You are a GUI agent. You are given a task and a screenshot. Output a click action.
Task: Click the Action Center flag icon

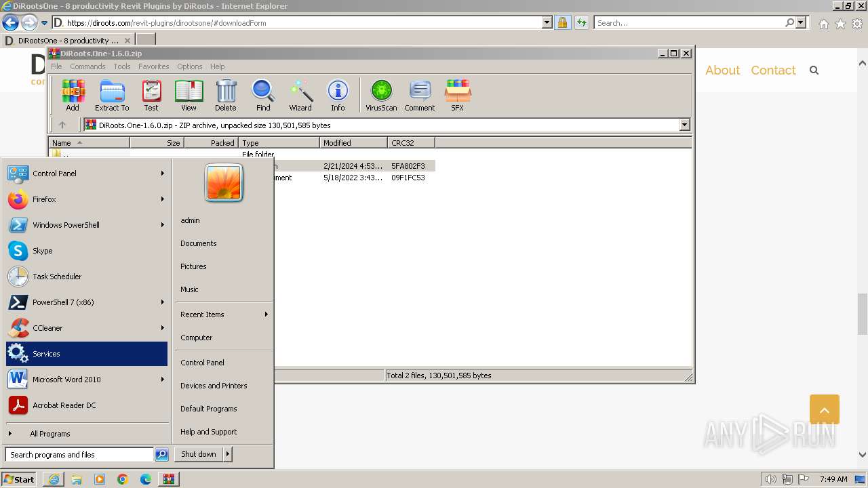[x=804, y=479]
